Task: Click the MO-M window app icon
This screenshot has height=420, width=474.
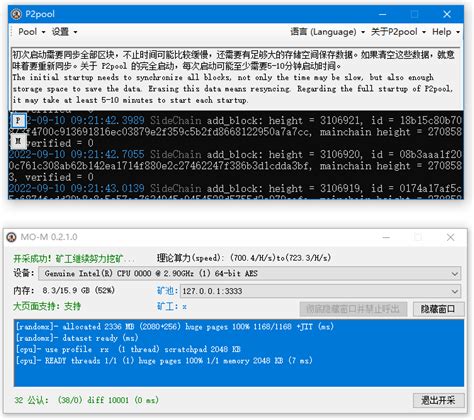Action: (11, 237)
